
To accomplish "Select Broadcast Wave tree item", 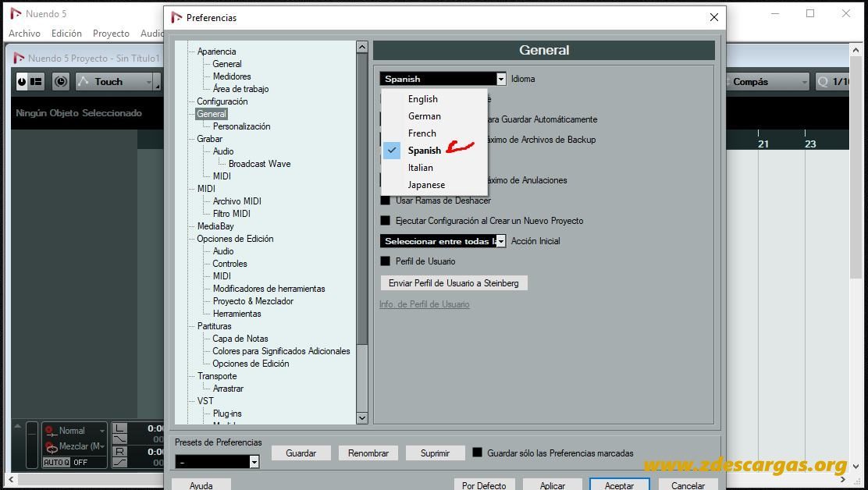I will tap(260, 164).
